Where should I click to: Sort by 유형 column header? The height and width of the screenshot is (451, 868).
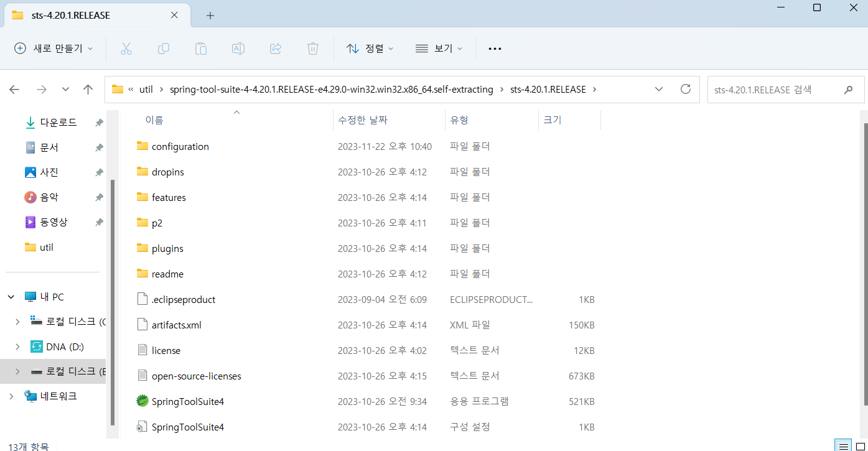click(x=459, y=120)
